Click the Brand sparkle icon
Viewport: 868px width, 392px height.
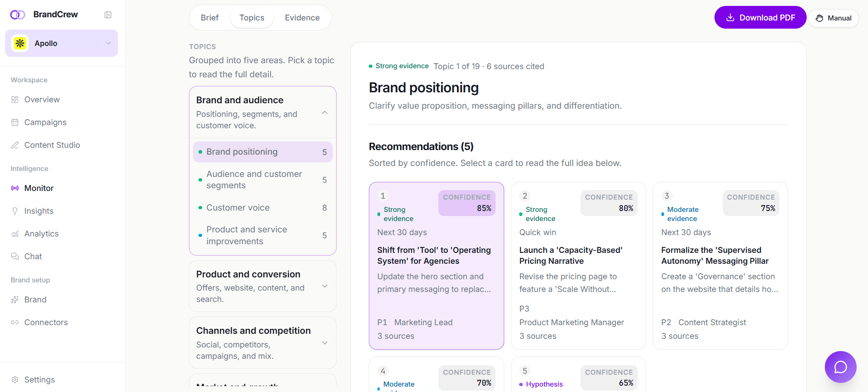[x=15, y=300]
